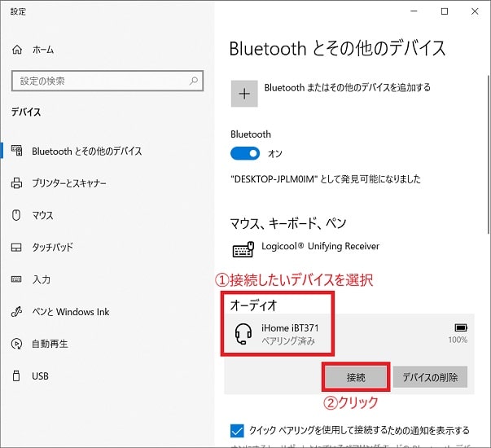Click the plus add-device icon
Screen dimensions: 491x448
point(244,94)
